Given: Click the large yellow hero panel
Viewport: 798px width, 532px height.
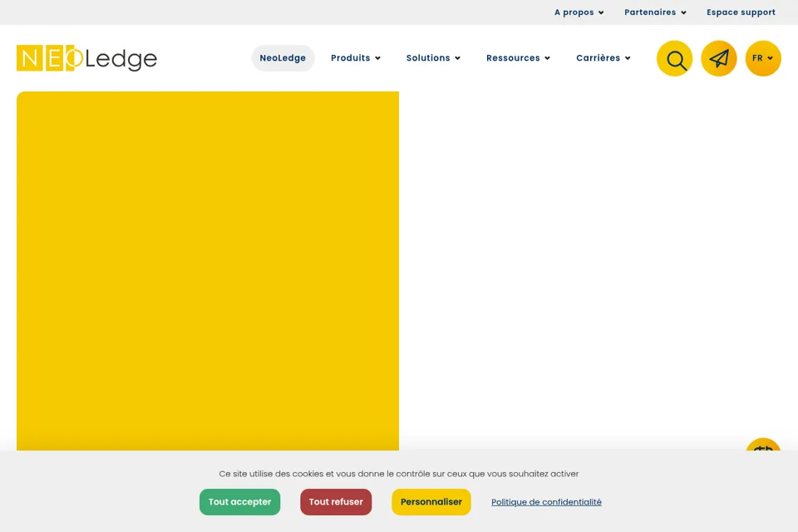Looking at the screenshot, I should click(x=208, y=271).
